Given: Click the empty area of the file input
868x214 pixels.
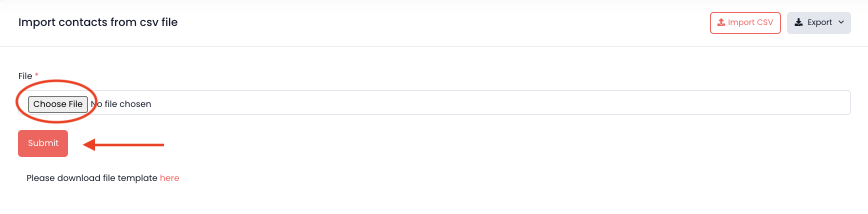Looking at the screenshot, I should tap(450, 103).
